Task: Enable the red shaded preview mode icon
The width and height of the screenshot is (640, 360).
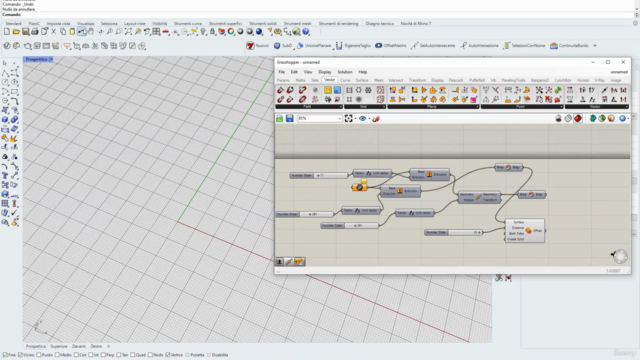Action: [x=578, y=118]
